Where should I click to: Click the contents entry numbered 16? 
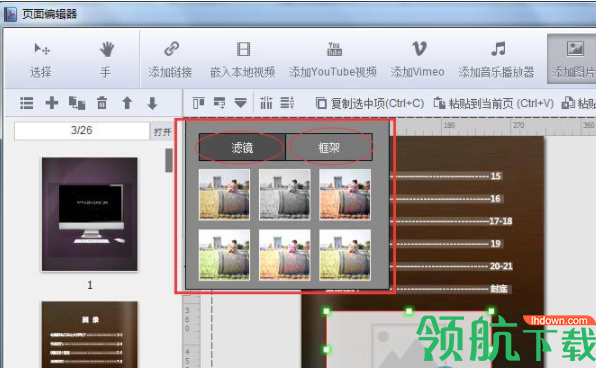pyautogui.click(x=447, y=198)
